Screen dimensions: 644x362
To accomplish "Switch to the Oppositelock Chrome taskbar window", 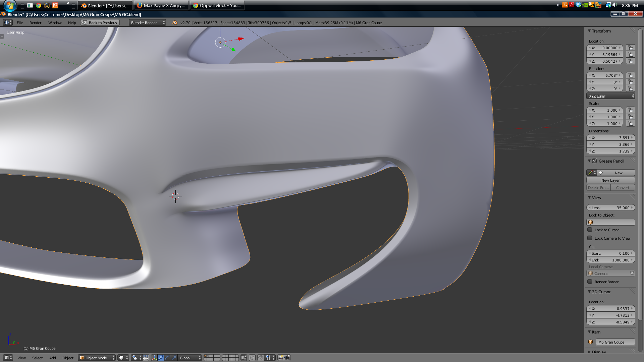I will point(217,5).
